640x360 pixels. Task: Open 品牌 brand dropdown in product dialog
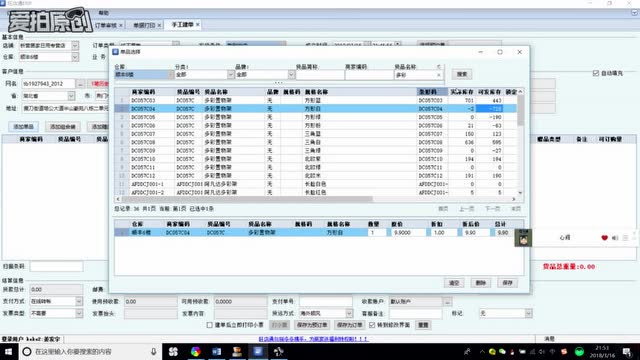click(x=291, y=75)
